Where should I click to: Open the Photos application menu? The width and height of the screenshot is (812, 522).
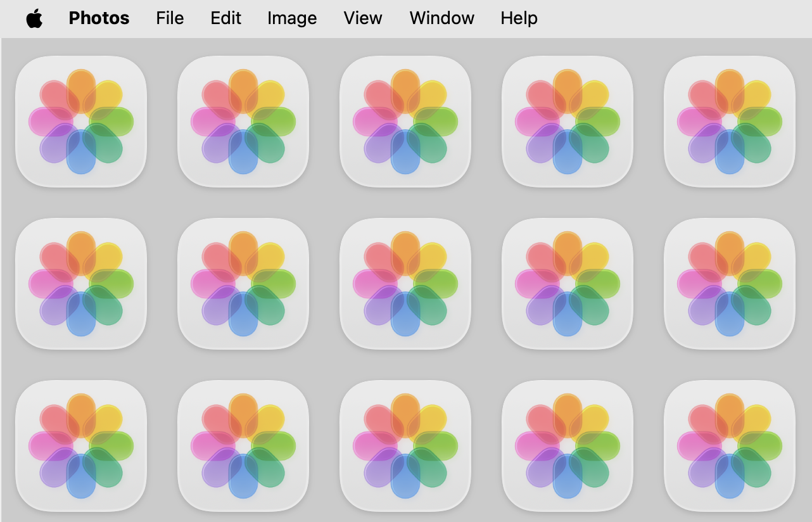(99, 18)
